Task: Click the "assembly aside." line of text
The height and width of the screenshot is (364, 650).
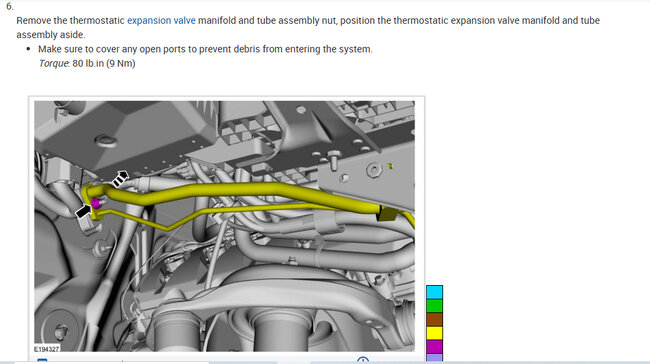Action: click(x=51, y=35)
